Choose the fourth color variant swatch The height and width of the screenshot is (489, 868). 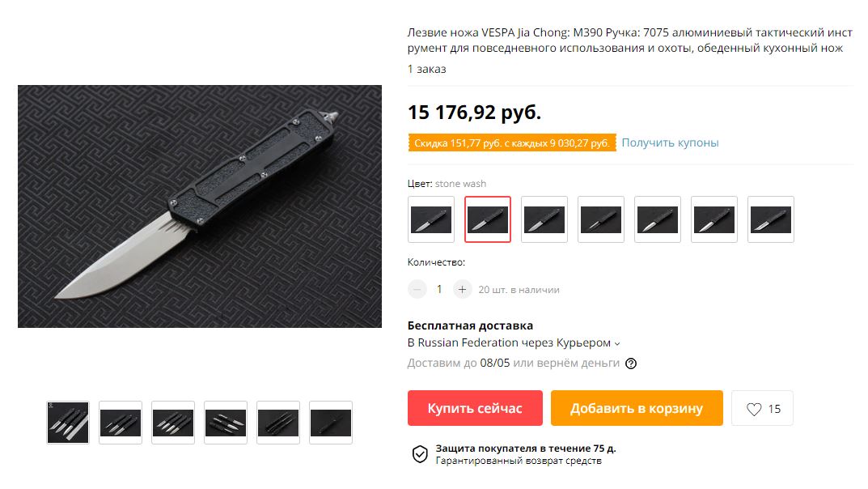(600, 219)
